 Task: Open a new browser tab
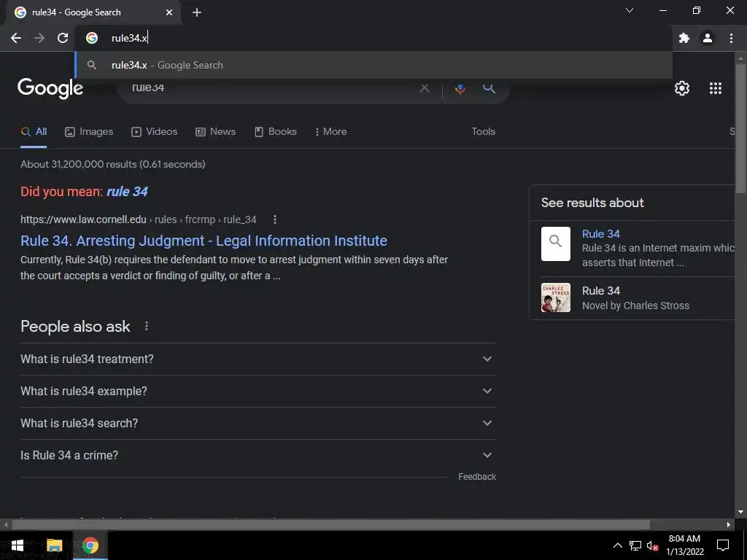point(197,12)
